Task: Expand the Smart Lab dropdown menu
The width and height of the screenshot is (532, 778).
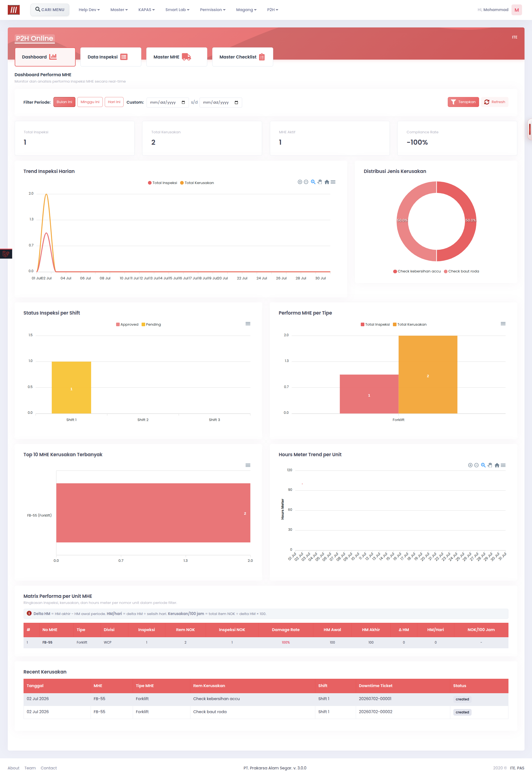Action: pos(177,10)
